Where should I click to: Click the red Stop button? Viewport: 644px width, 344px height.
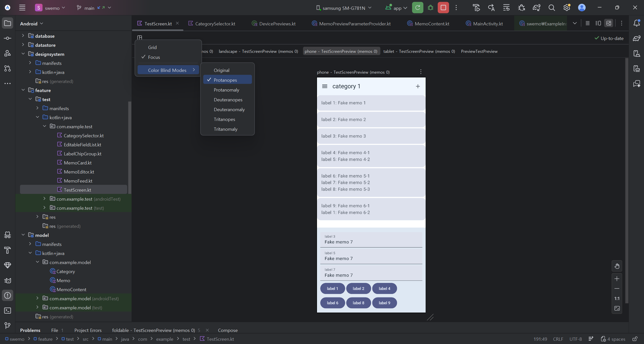click(x=443, y=8)
